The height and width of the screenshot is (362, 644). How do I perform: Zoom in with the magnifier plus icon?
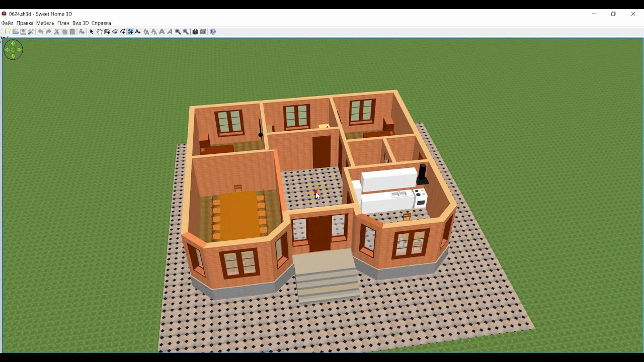pos(178,32)
